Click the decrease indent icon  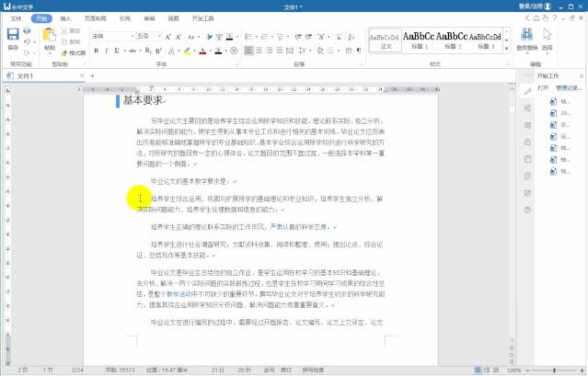pyautogui.click(x=298, y=37)
